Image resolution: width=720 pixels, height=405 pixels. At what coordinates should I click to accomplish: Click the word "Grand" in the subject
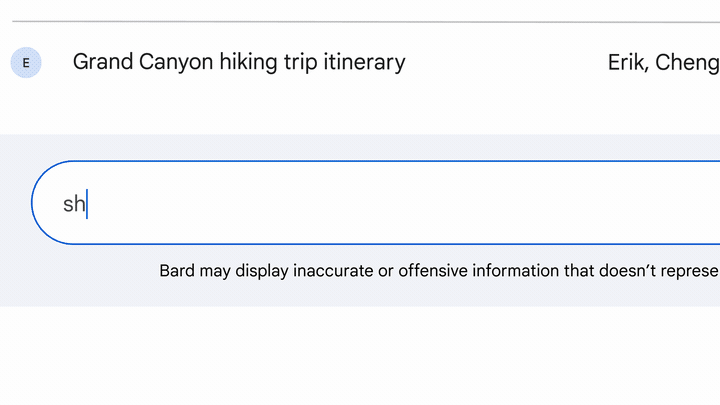click(103, 62)
